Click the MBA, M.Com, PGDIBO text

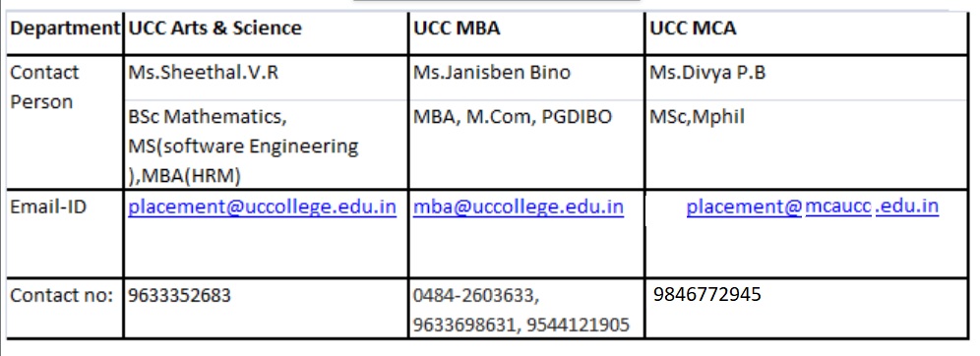(513, 117)
